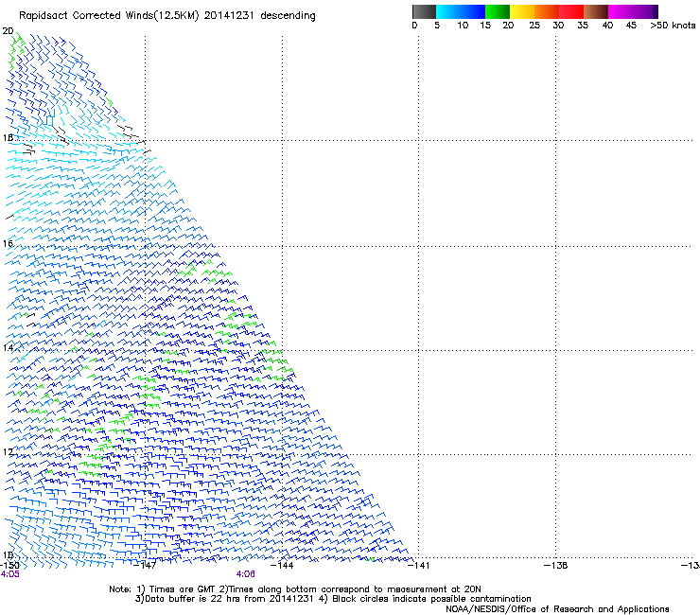Click the >50 knots legend label
Screen dimensions: 700x615
[673, 26]
